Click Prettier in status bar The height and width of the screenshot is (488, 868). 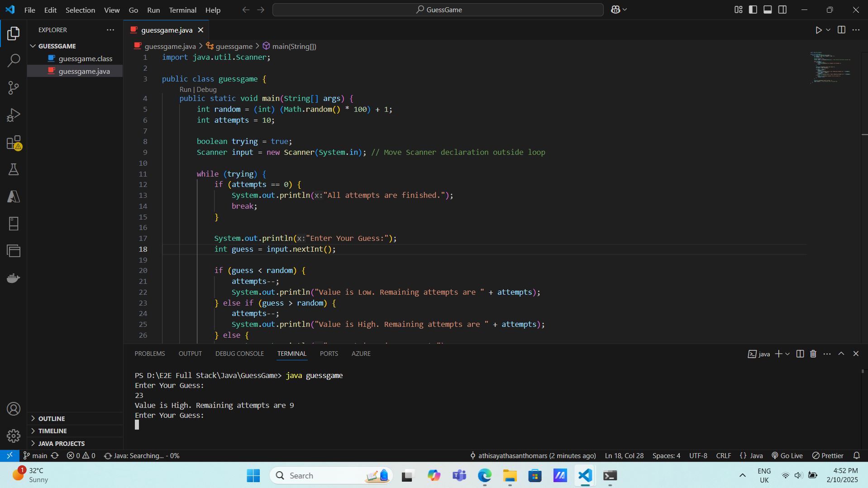[x=828, y=455]
